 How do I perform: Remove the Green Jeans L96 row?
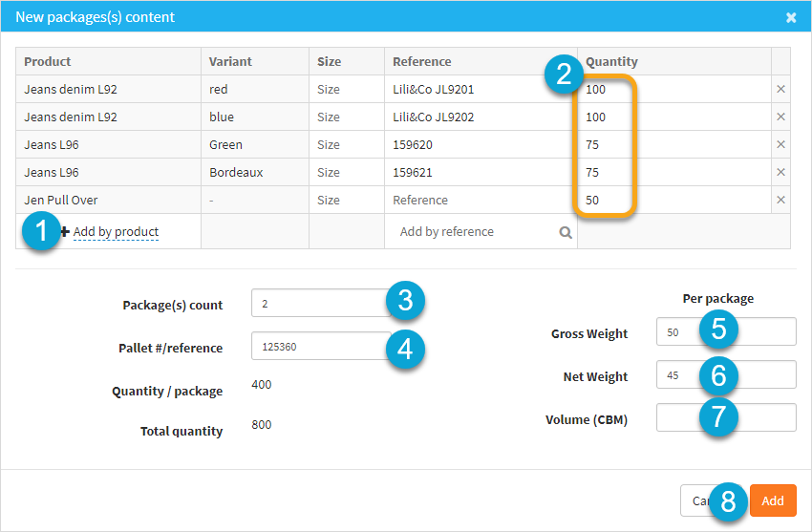(x=780, y=145)
